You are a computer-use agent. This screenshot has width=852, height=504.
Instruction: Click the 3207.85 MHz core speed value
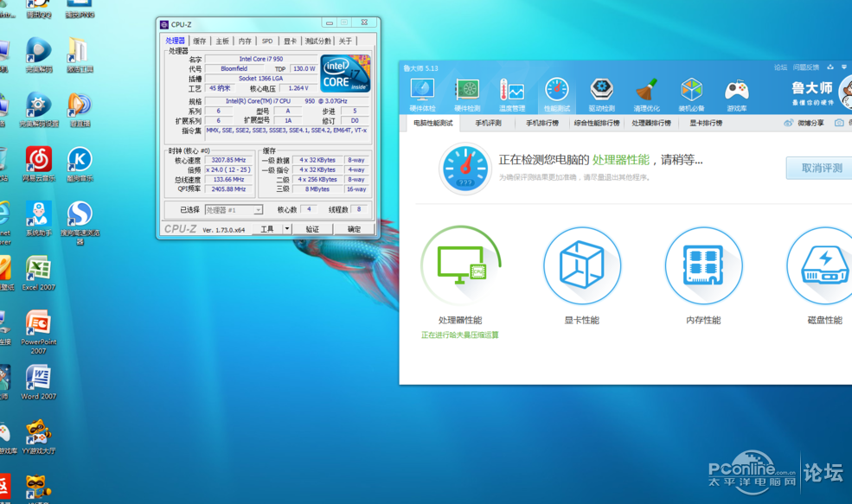pyautogui.click(x=228, y=160)
